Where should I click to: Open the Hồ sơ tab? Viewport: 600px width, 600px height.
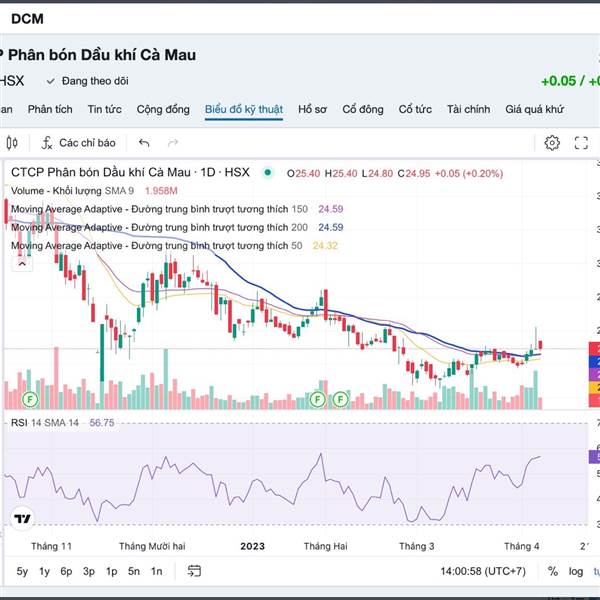point(312,109)
